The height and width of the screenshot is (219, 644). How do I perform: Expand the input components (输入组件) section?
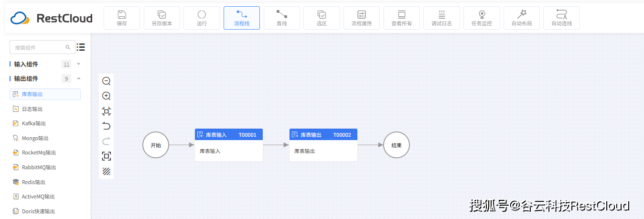tap(79, 64)
